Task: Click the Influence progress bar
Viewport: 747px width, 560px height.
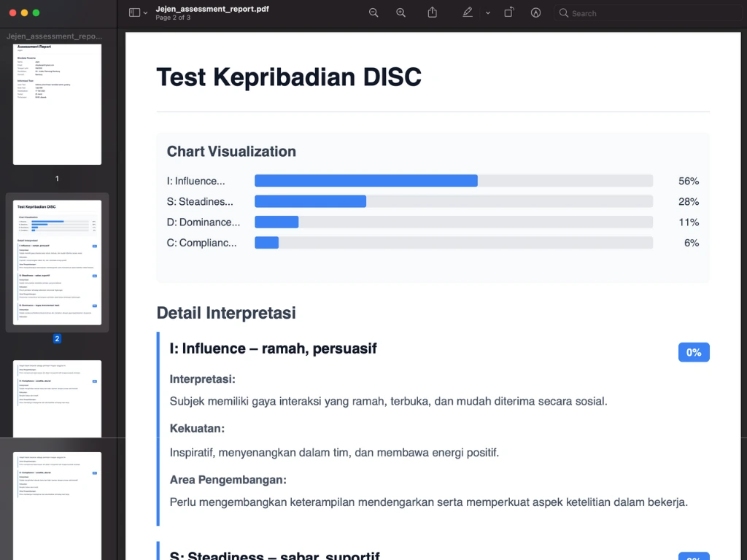Action: 453,181
